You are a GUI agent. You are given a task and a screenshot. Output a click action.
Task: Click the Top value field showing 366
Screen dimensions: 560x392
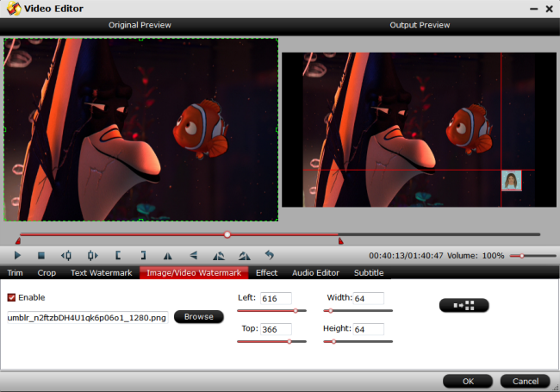coord(276,329)
